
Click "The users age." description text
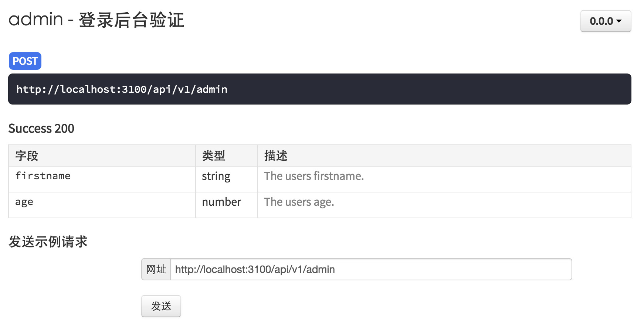[299, 202]
